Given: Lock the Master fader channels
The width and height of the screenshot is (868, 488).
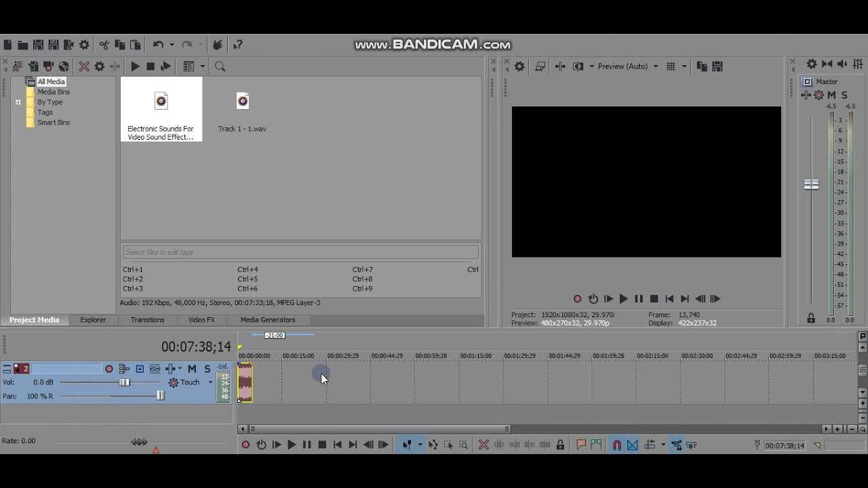Looking at the screenshot, I should point(811,318).
